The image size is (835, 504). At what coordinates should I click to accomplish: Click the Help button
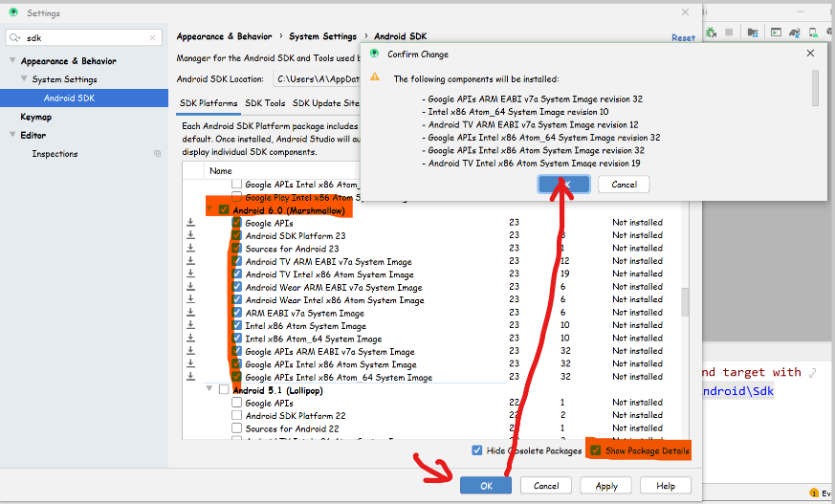click(666, 486)
